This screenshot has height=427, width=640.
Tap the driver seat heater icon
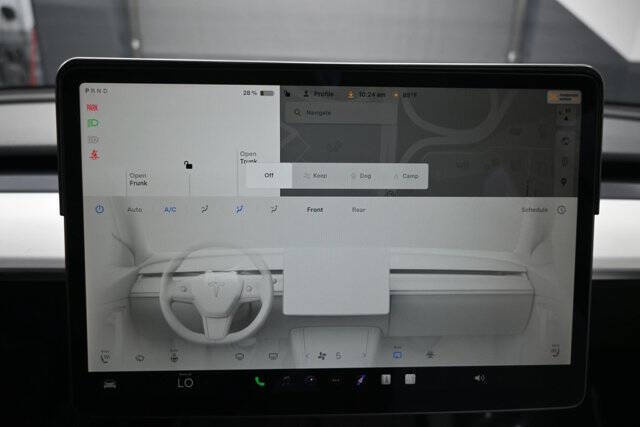(105, 357)
